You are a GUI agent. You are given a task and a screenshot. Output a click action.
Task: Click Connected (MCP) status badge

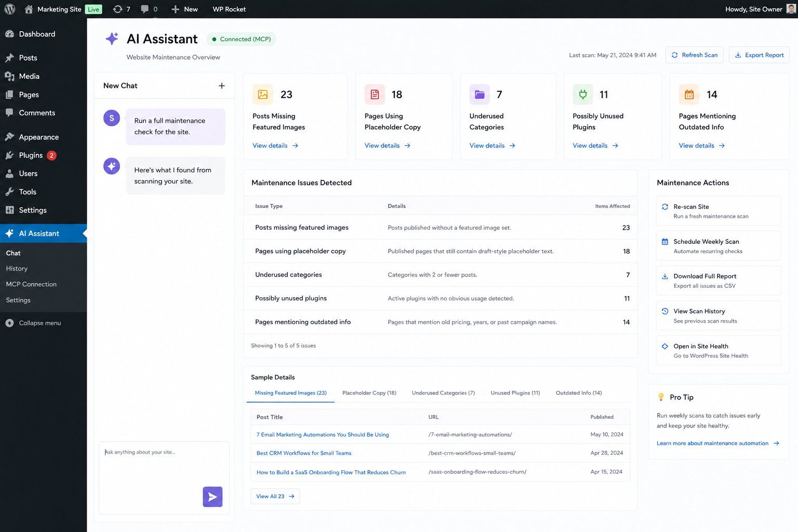pos(242,39)
